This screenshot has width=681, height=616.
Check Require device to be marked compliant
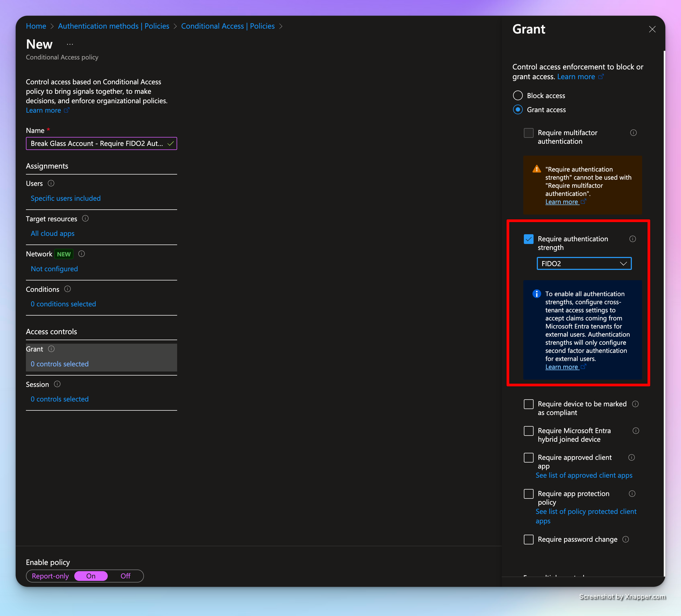529,404
